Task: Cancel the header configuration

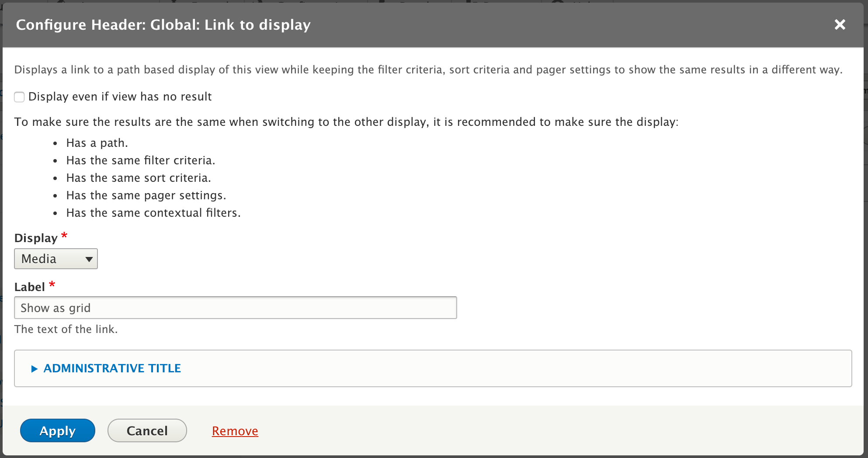Action: pyautogui.click(x=147, y=430)
